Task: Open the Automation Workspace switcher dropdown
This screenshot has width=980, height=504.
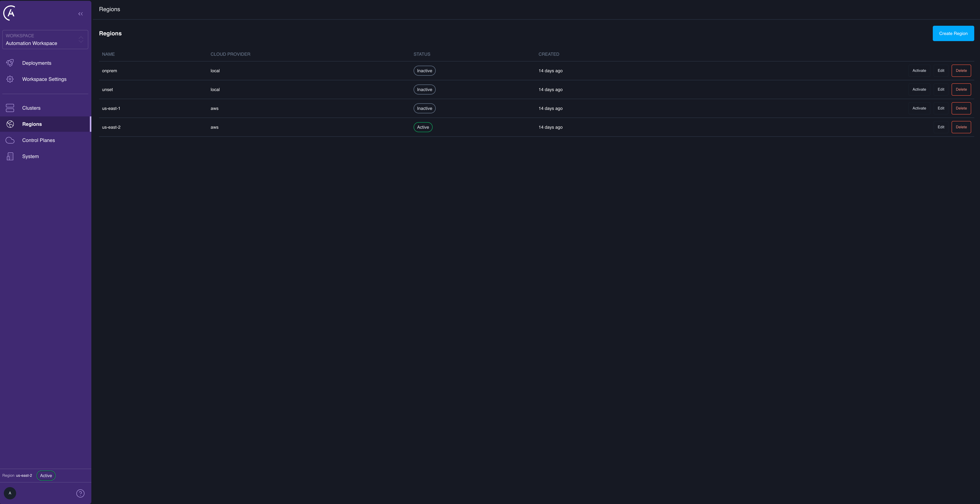Action: tap(45, 40)
